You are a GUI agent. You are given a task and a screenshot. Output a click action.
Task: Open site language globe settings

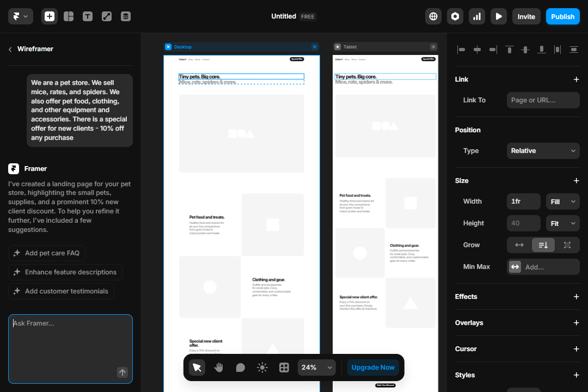433,16
